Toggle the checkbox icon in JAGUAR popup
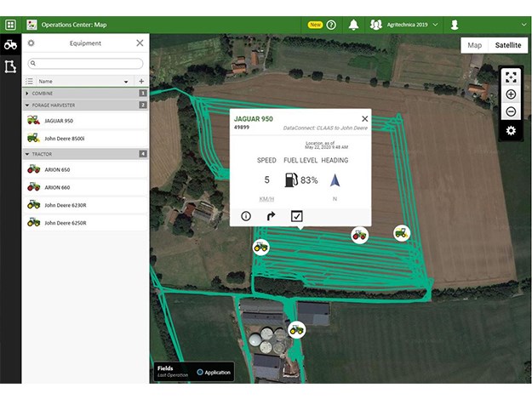Screen dimensions: 532x399 (x=297, y=216)
